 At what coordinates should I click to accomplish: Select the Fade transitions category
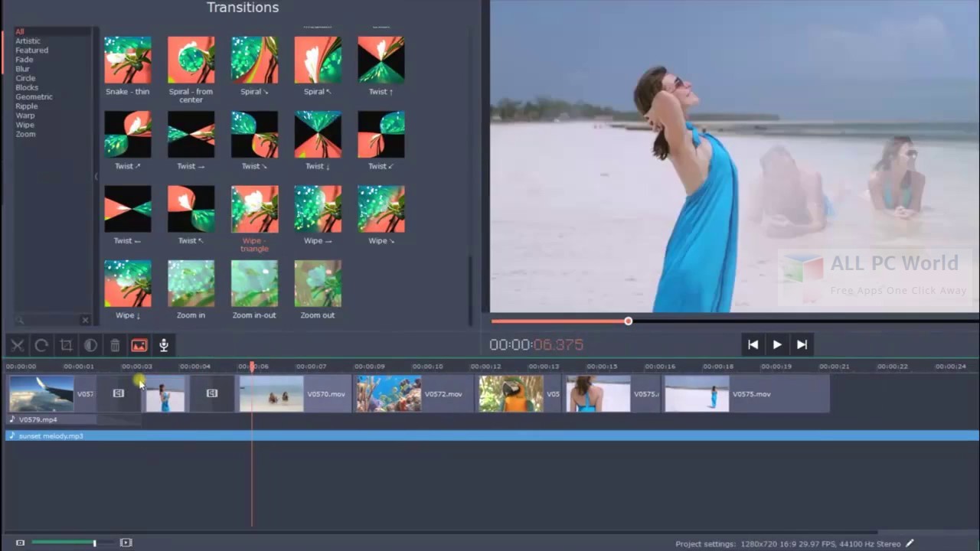point(24,59)
